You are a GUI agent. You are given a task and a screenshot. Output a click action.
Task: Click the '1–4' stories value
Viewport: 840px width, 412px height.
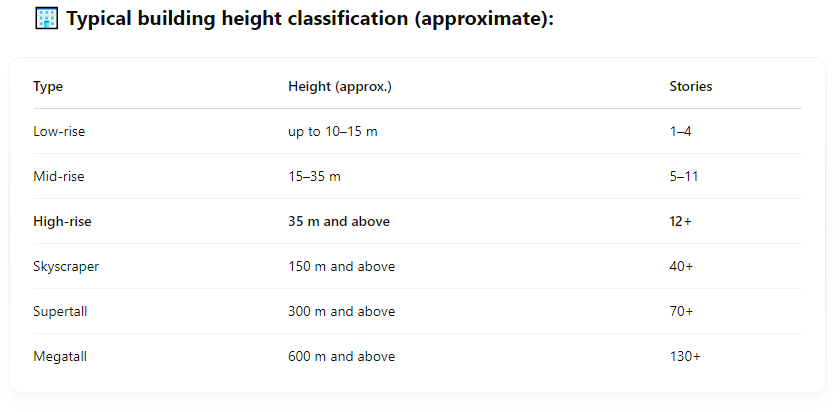click(x=680, y=131)
